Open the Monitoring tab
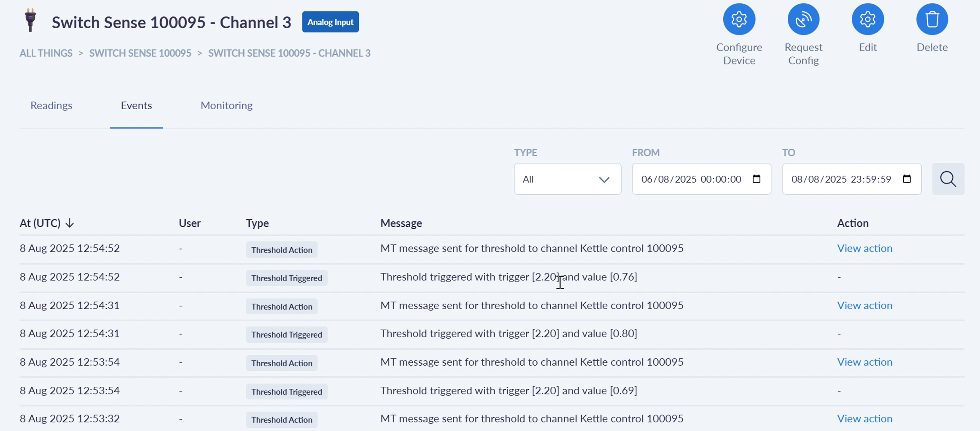The image size is (980, 431). coord(226,105)
